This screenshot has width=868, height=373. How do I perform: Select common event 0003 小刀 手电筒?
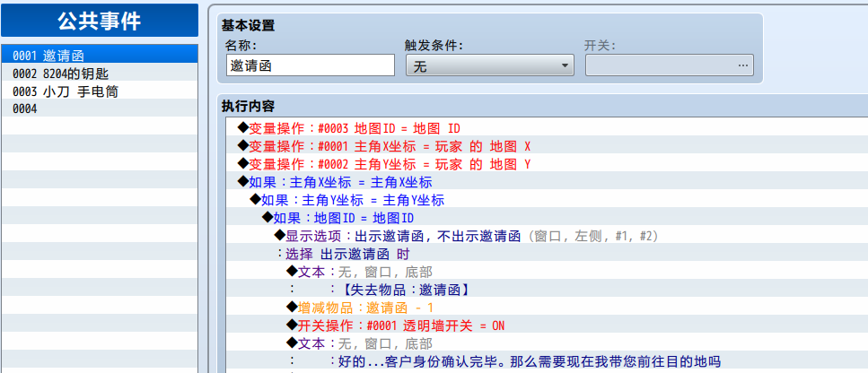coord(100,91)
